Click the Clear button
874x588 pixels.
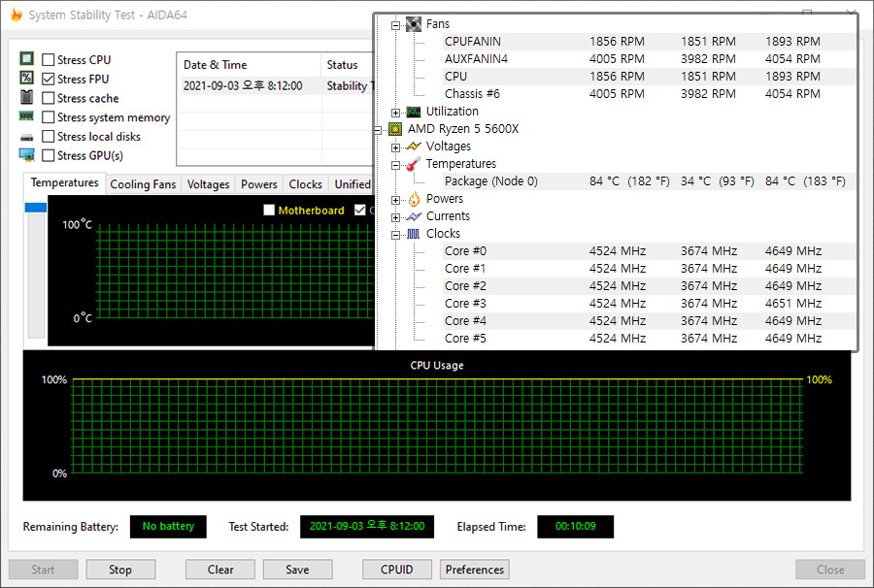tap(220, 570)
